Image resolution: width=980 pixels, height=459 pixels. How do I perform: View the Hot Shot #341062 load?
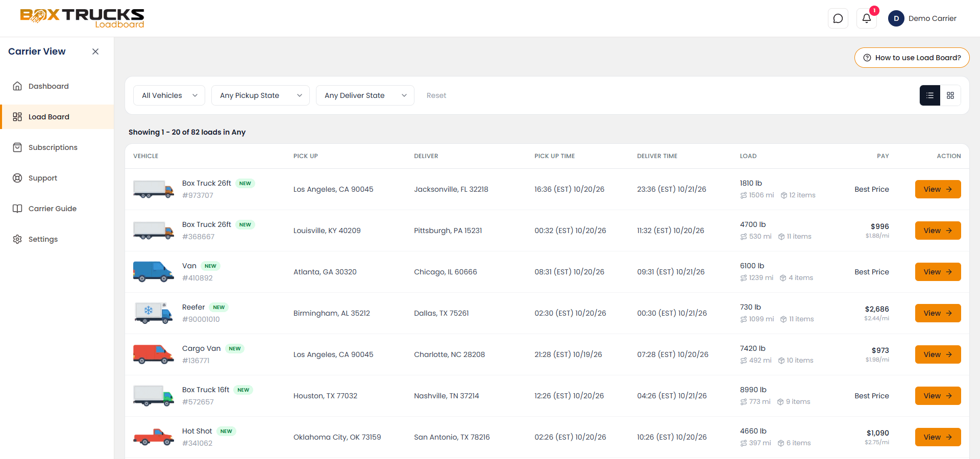938,437
